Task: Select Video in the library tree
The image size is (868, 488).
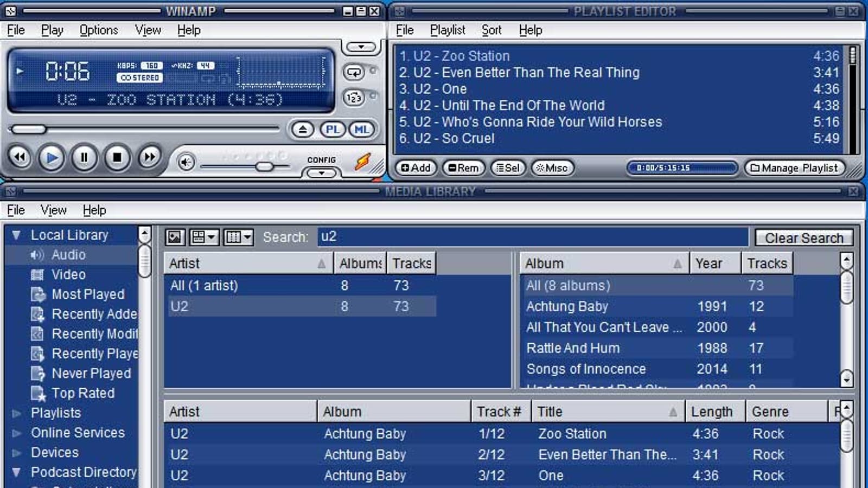Action: [68, 274]
